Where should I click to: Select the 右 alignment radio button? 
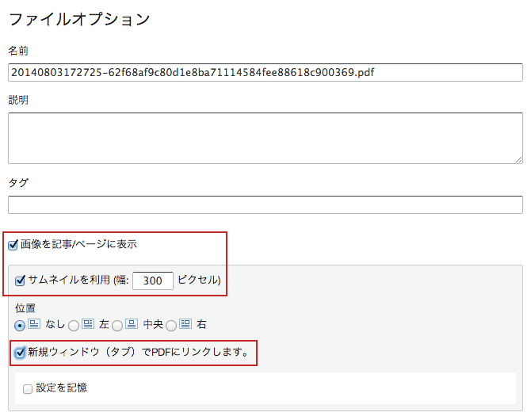(x=171, y=326)
